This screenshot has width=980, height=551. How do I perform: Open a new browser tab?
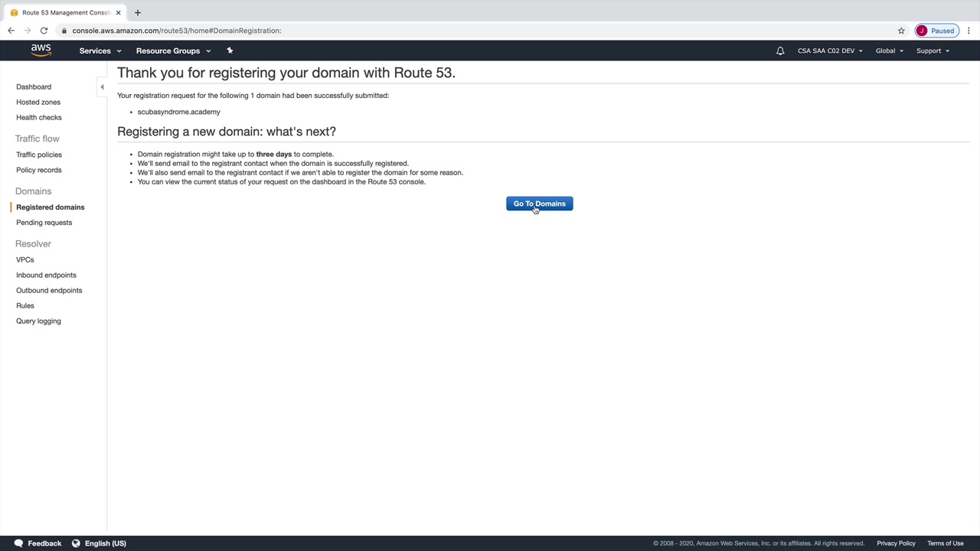coord(138,13)
